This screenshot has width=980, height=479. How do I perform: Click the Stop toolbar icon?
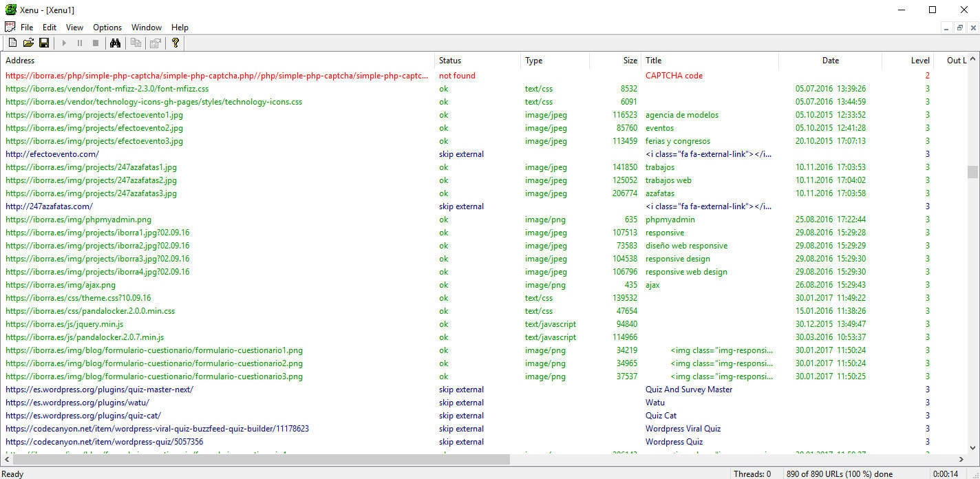pyautogui.click(x=96, y=43)
